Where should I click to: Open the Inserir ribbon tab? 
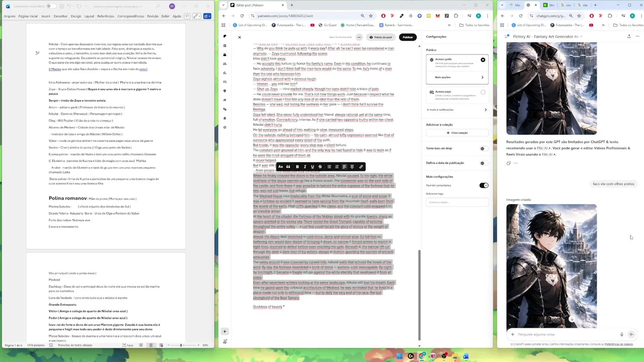(x=46, y=16)
